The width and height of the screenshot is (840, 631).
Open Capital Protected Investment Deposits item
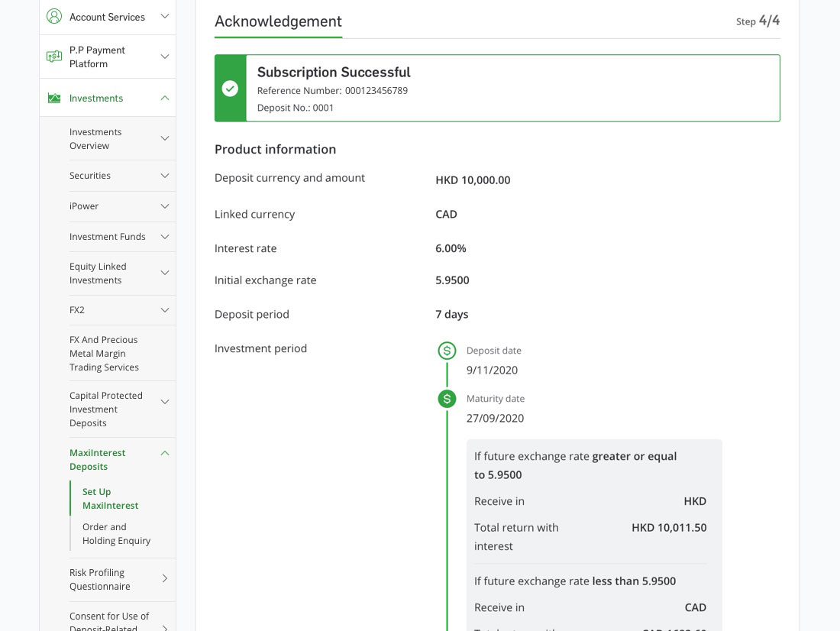point(106,409)
